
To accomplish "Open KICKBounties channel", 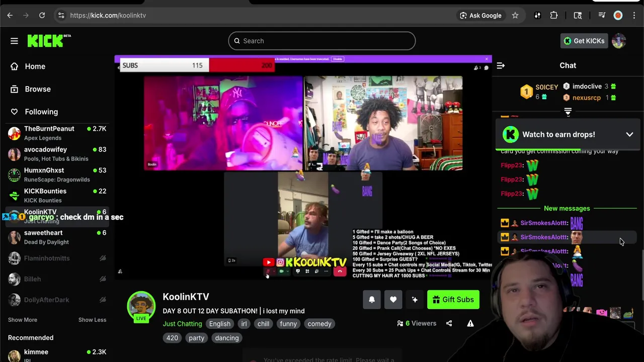I will [57, 196].
